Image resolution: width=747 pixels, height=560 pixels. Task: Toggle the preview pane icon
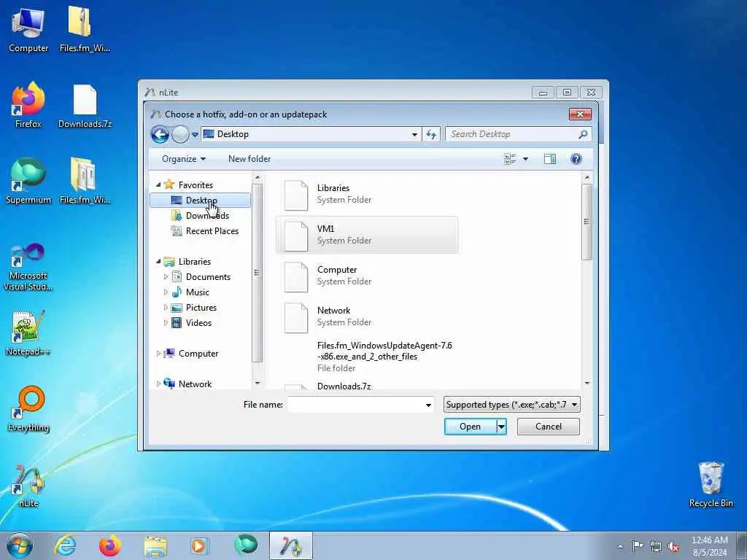click(550, 158)
